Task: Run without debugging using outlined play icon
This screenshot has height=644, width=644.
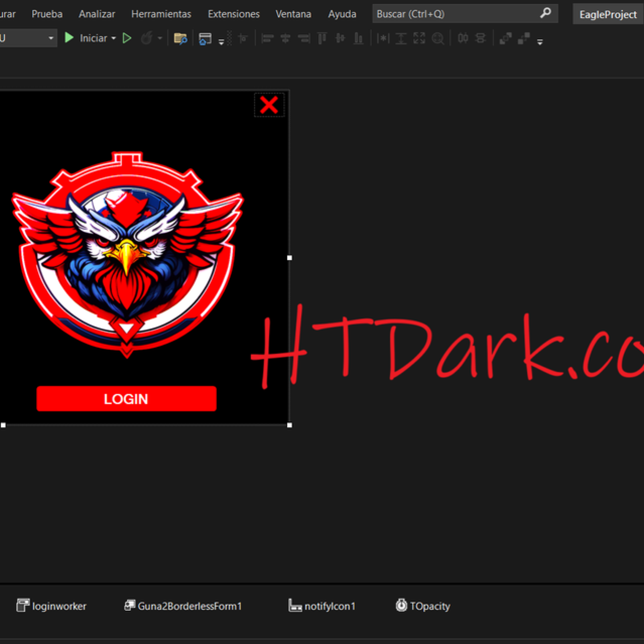Action: pyautogui.click(x=127, y=38)
